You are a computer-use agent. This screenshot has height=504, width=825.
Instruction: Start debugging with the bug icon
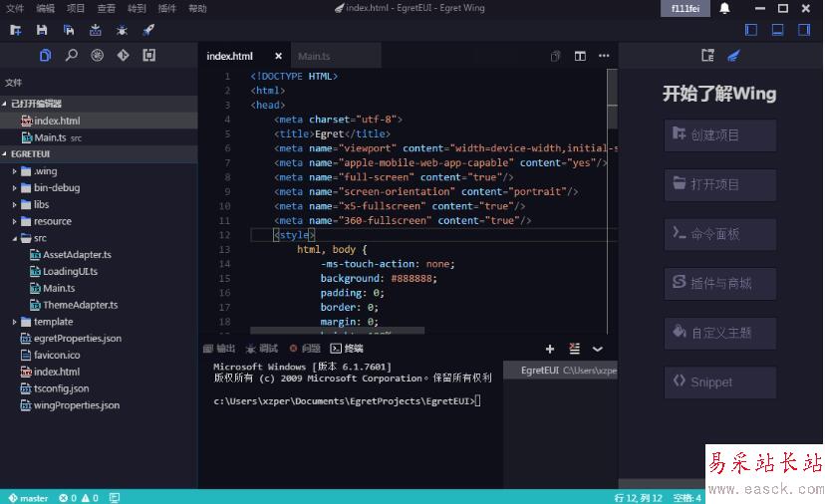point(123,30)
